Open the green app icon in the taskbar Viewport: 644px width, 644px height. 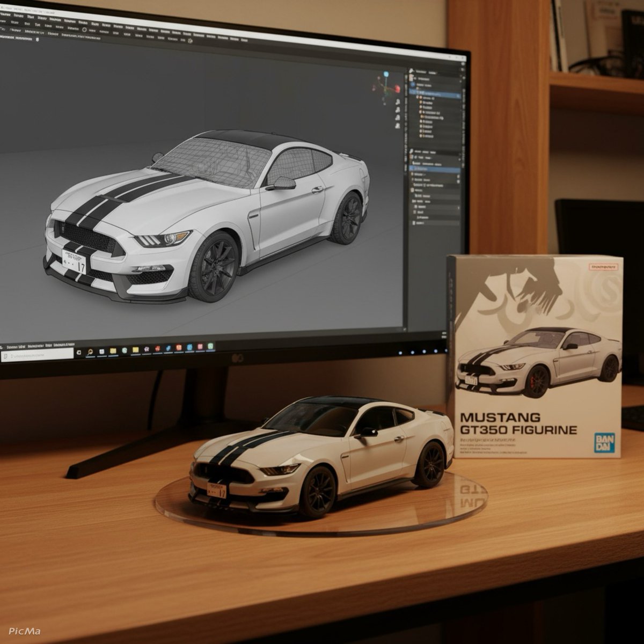pyautogui.click(x=210, y=346)
